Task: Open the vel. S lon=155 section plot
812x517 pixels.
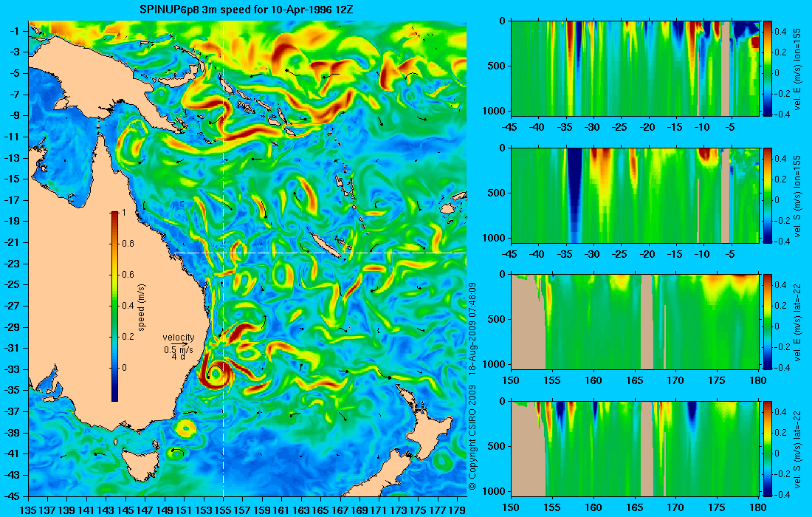Action: coord(635,195)
